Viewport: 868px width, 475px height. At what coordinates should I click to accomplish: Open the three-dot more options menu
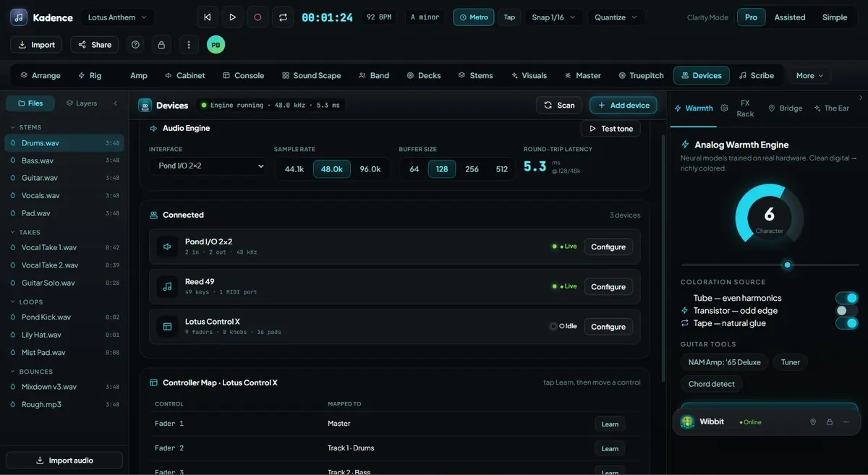pos(189,45)
